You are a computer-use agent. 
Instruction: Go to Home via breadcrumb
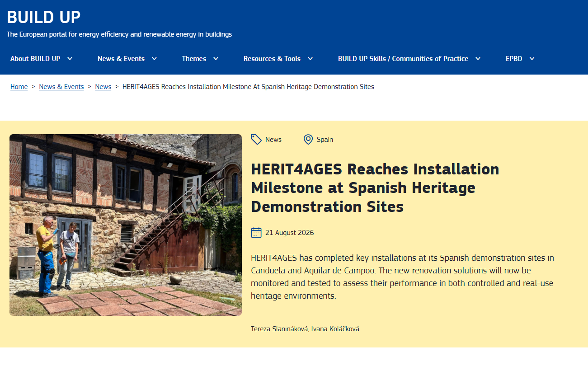pyautogui.click(x=19, y=87)
